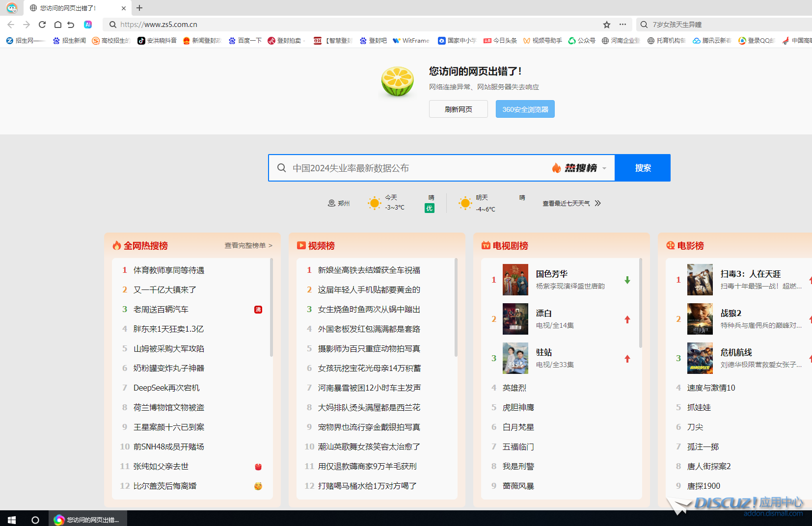This screenshot has width=812, height=526.
Task: Click the Cortana circle on the taskbar
Action: (35, 520)
